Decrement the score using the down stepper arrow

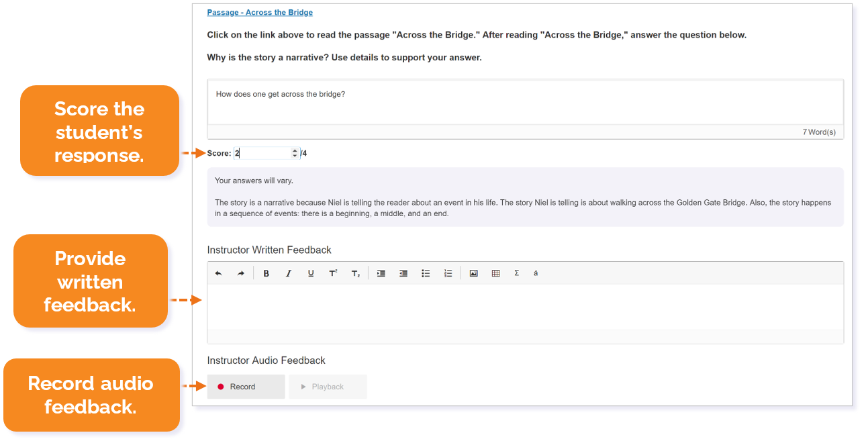(x=295, y=155)
